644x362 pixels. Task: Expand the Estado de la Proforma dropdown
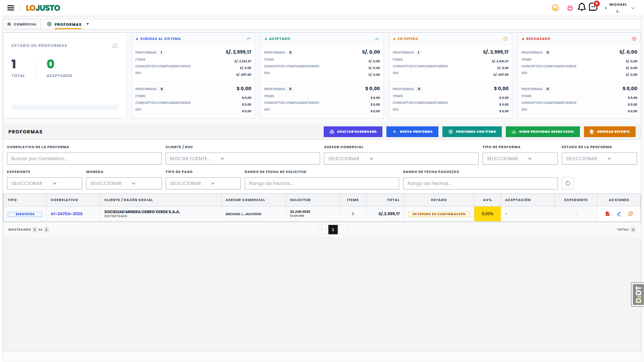click(599, 159)
